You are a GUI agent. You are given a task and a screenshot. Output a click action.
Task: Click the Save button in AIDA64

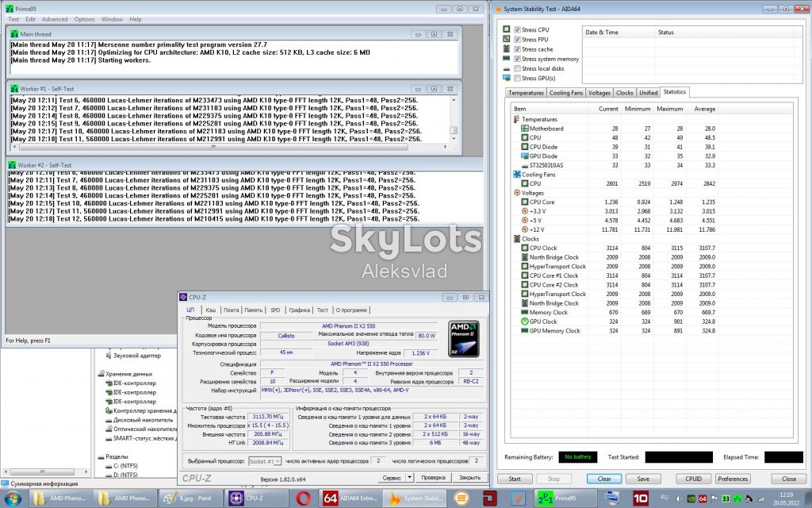click(643, 479)
